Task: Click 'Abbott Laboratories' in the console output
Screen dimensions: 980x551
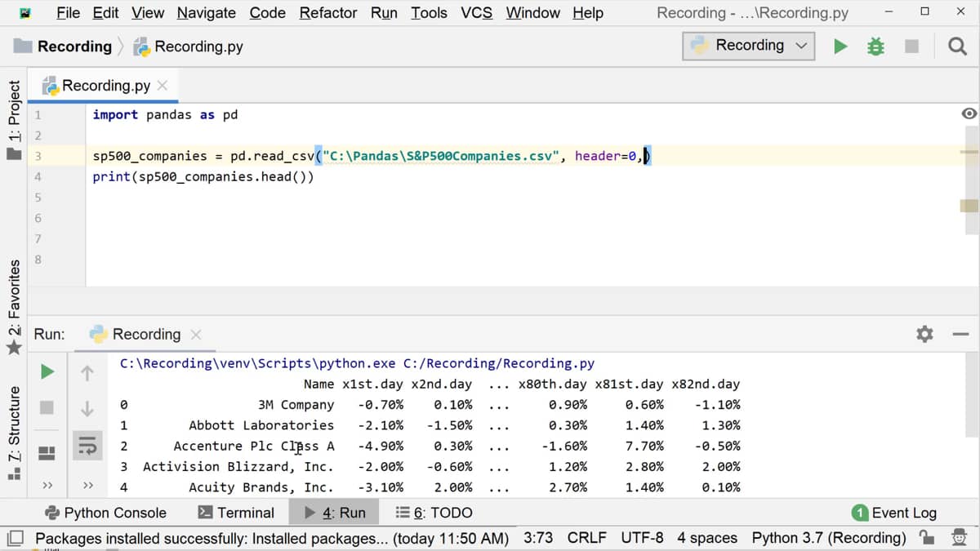Action: pos(261,425)
